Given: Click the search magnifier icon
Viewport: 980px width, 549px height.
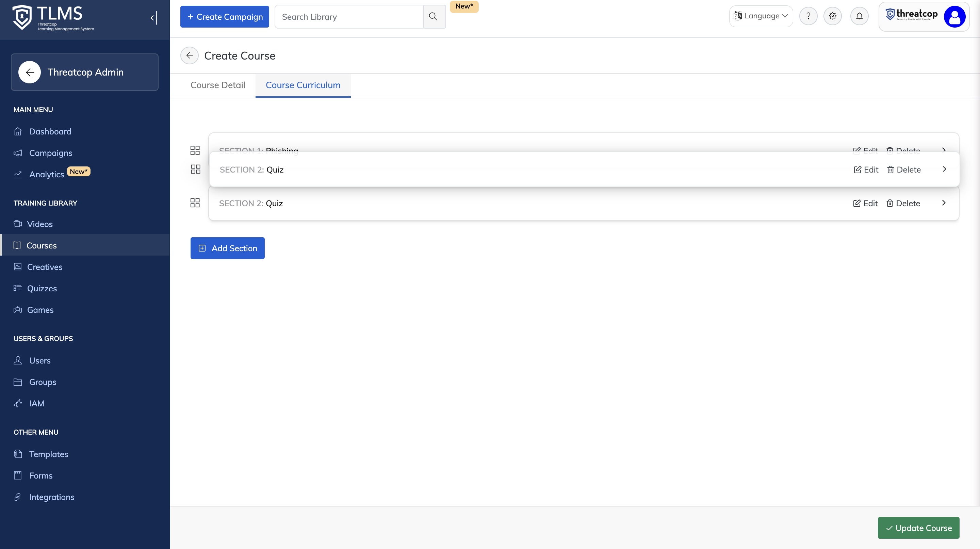Looking at the screenshot, I should [433, 16].
